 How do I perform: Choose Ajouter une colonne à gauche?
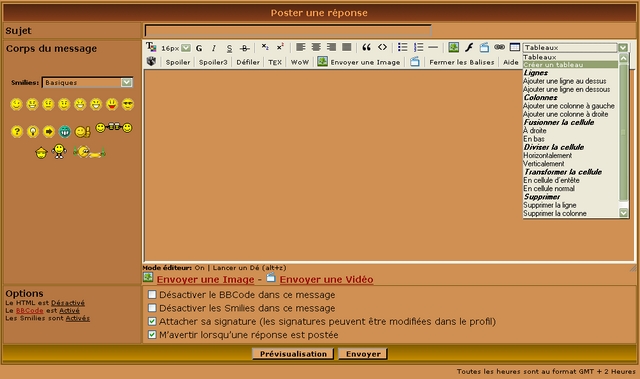pyautogui.click(x=569, y=106)
